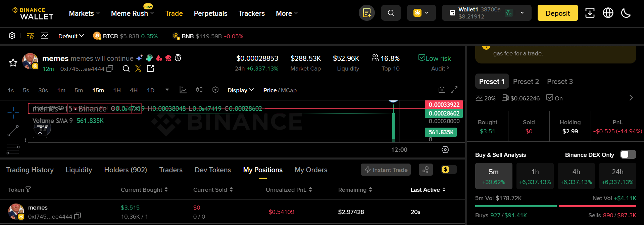Open the Default list dropdown

coord(71,36)
